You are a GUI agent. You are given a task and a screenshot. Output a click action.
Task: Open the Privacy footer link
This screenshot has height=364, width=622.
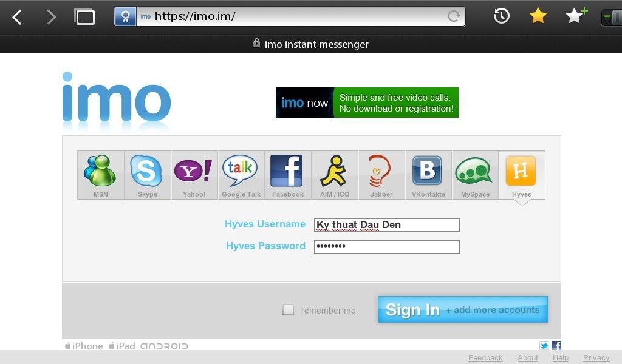coord(596,358)
